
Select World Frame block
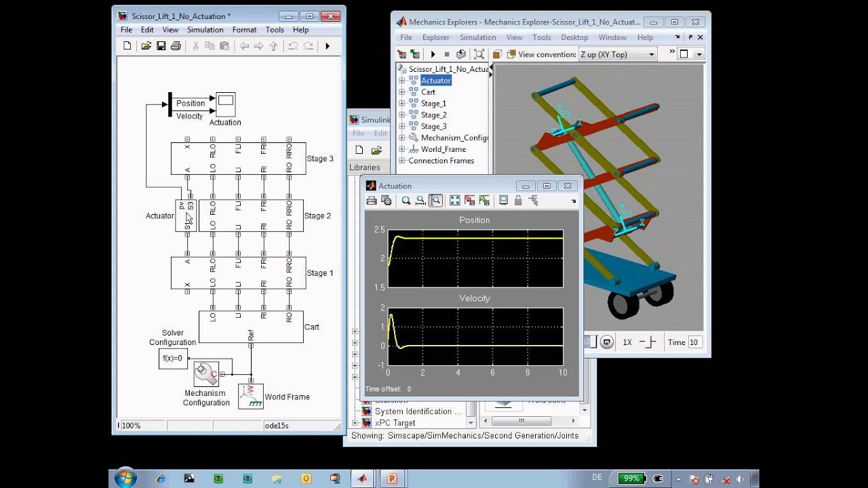tap(251, 396)
